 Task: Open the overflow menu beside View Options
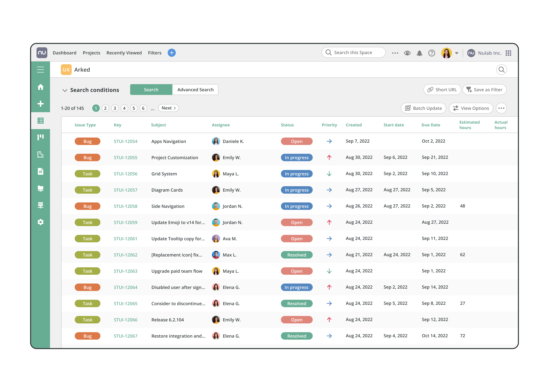tap(501, 108)
